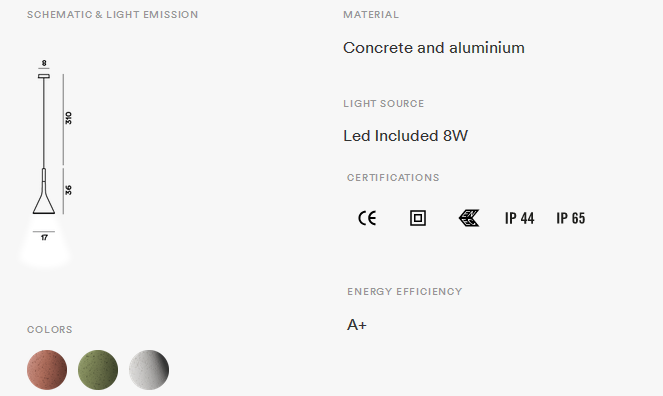
Task: Click the light emission cone under the lamp
Action: pyautogui.click(x=44, y=242)
